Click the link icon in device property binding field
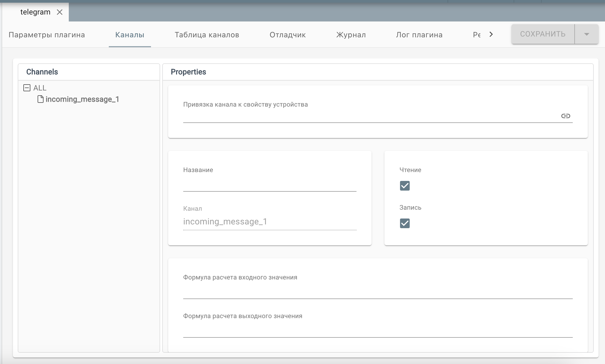The width and height of the screenshot is (605, 364). pos(566,116)
